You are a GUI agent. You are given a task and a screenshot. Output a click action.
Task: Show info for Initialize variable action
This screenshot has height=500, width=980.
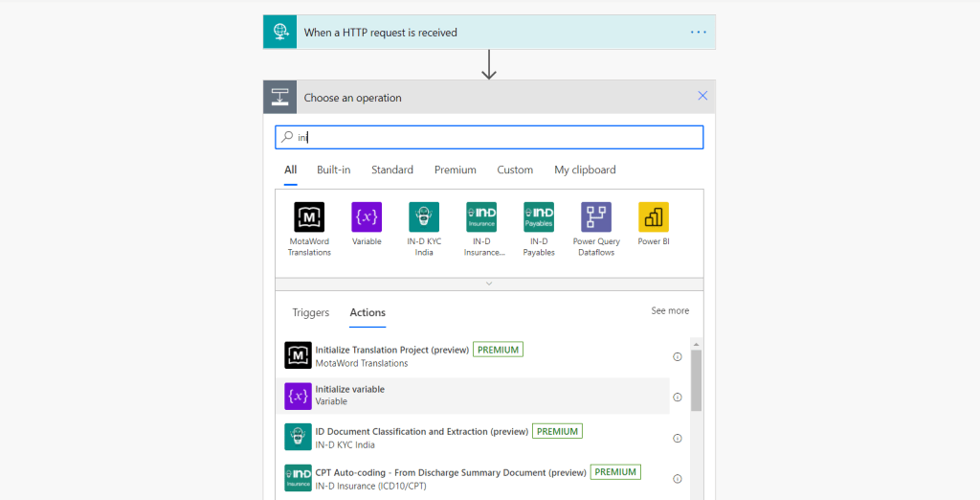[678, 398]
